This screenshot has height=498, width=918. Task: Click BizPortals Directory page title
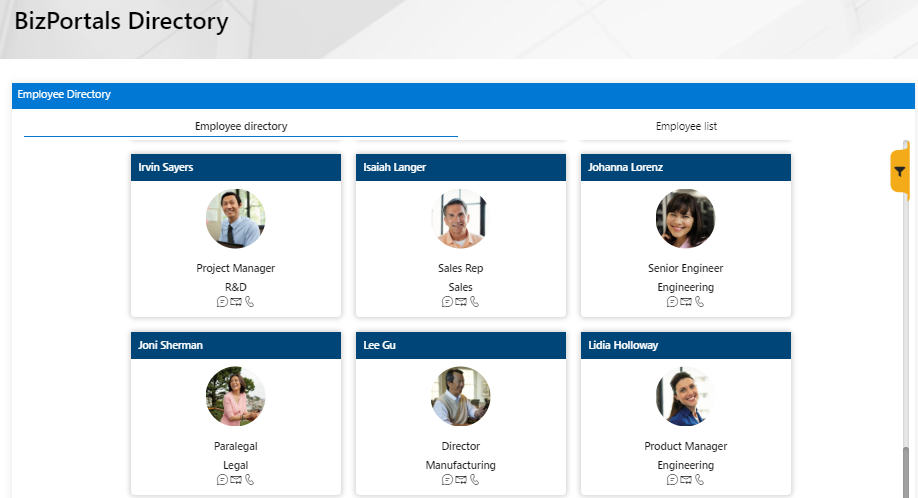click(x=121, y=21)
